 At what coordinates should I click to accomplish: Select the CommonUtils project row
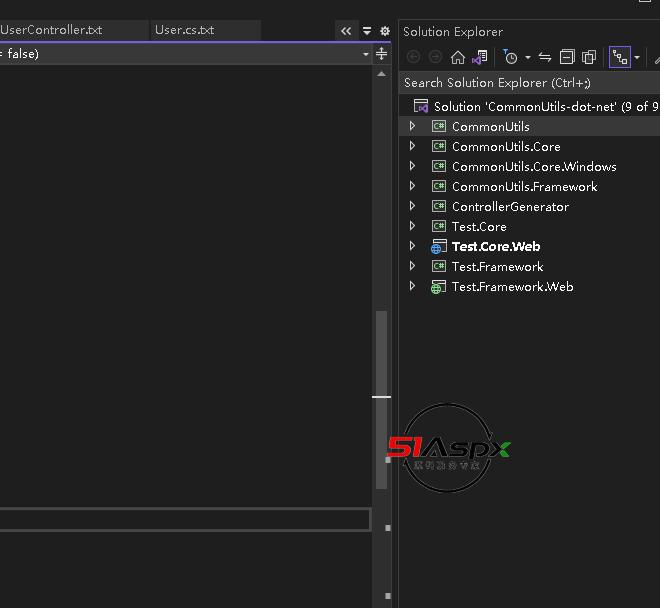pos(530,126)
